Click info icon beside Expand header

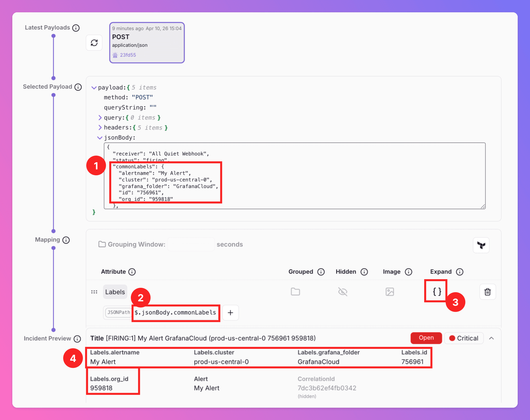click(459, 272)
